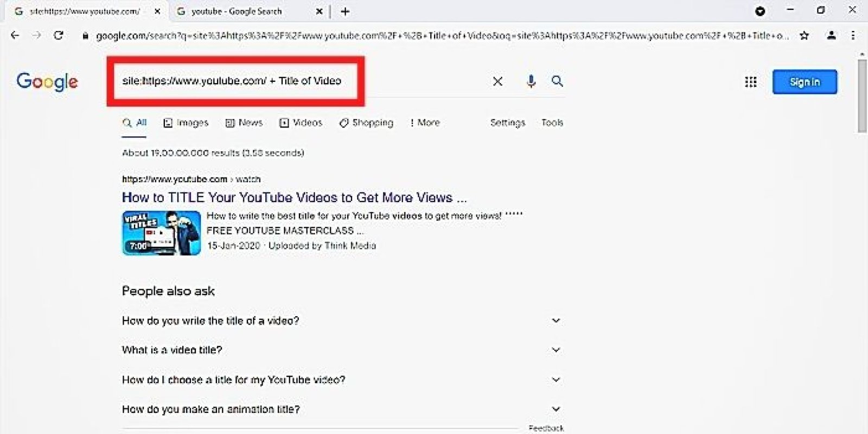Click the 'About 19,00,00,000 results' text

click(213, 153)
